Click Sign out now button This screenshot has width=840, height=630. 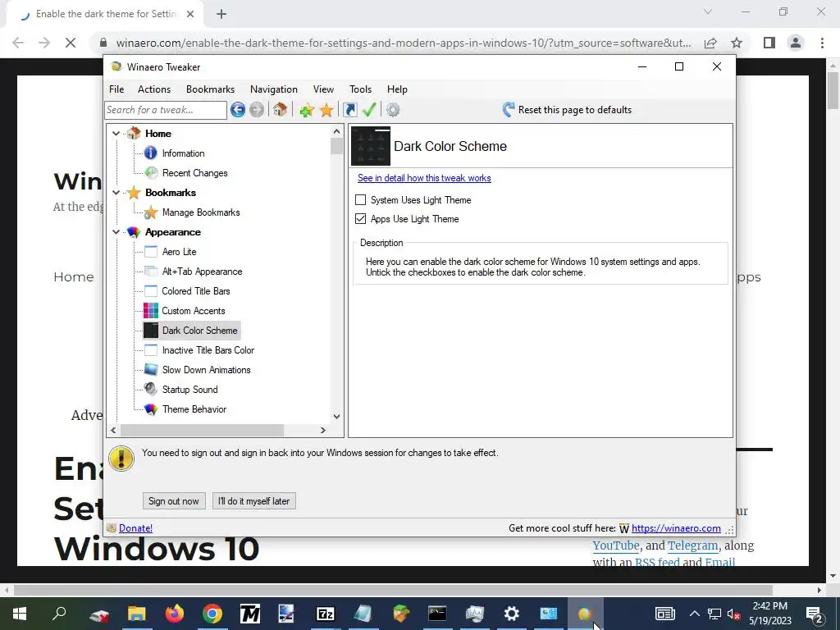[174, 501]
